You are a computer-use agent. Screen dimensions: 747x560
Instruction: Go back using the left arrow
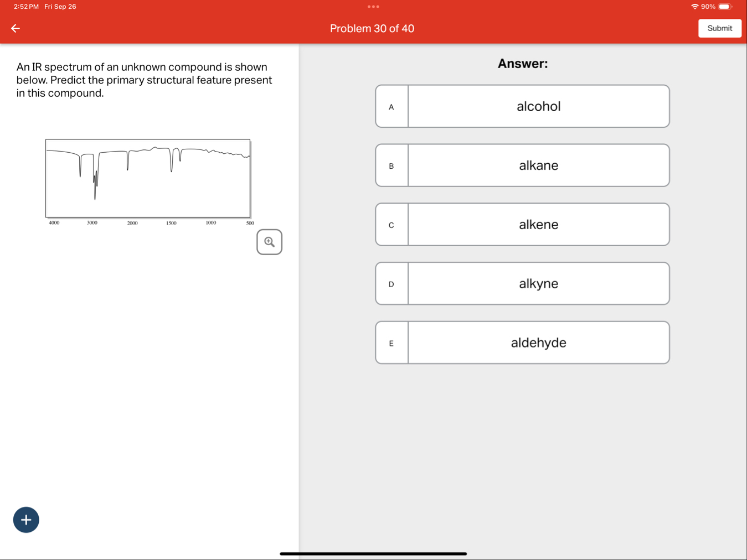(16, 28)
